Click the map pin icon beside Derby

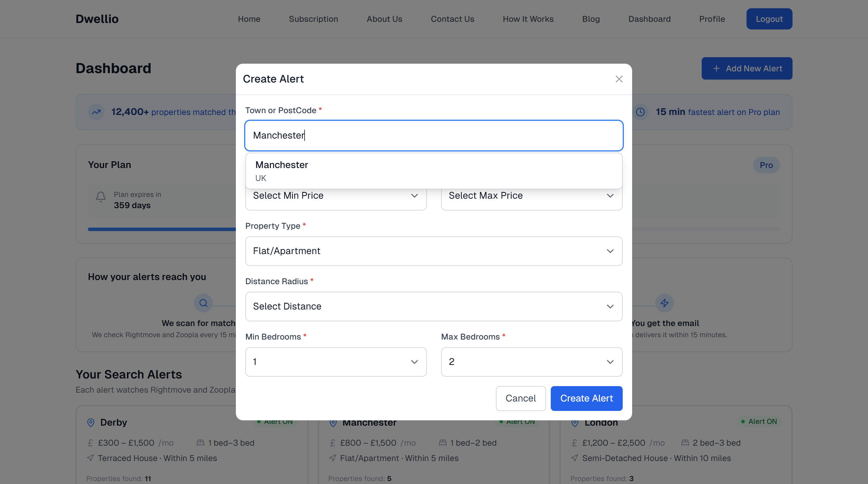[x=90, y=423]
